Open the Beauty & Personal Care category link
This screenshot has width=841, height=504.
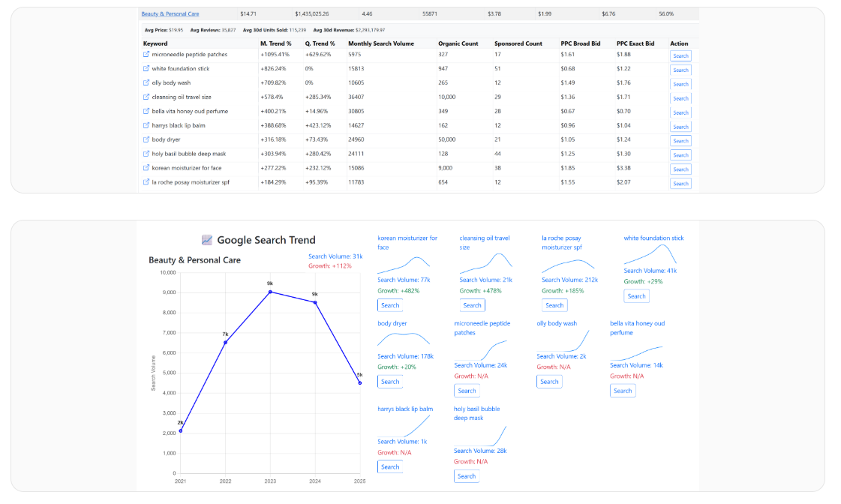point(170,13)
